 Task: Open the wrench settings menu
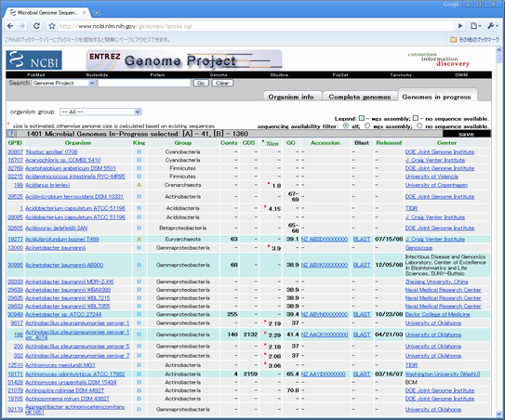(x=492, y=26)
